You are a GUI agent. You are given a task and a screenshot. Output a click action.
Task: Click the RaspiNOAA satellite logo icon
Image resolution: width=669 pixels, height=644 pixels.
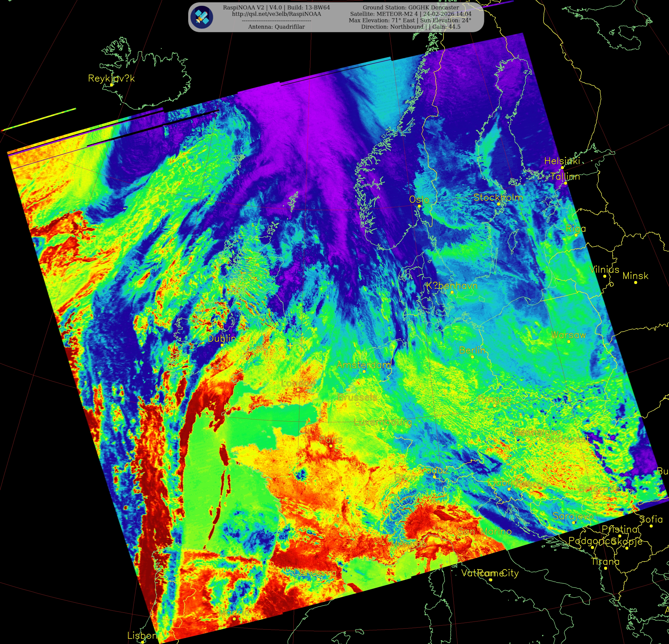pyautogui.click(x=202, y=17)
